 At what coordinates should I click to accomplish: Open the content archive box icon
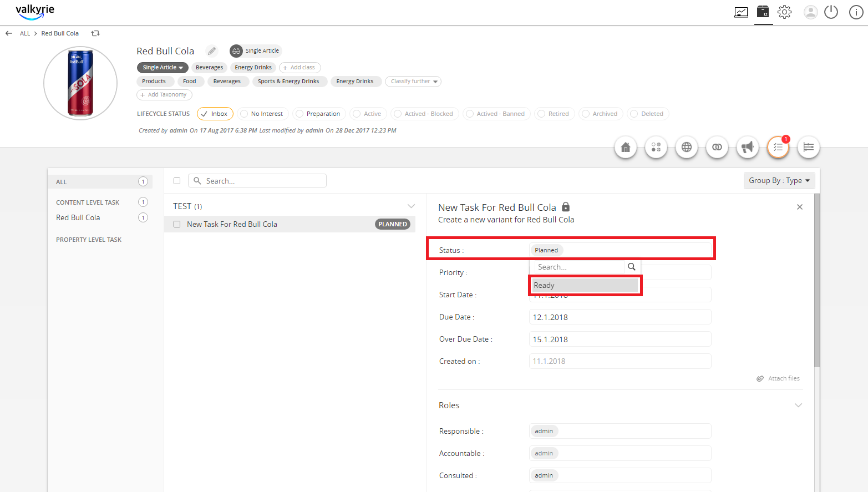(x=764, y=12)
